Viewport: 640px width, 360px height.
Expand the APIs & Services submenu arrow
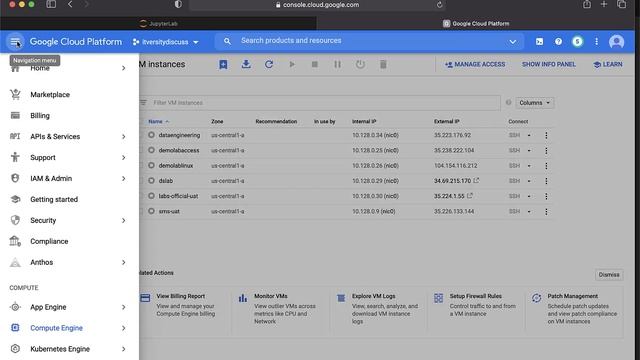[x=123, y=137]
